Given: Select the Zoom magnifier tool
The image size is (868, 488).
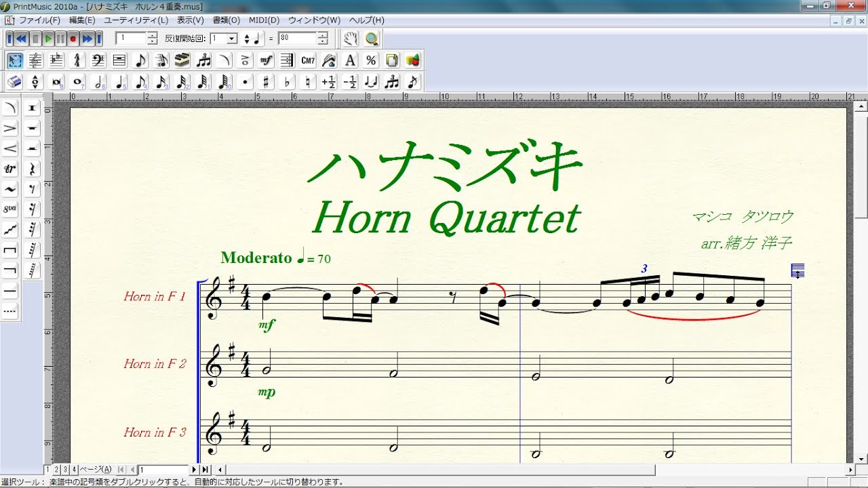Looking at the screenshot, I should pyautogui.click(x=371, y=39).
